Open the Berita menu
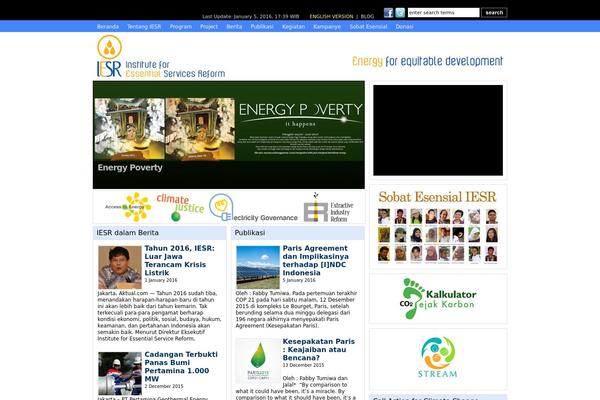The height and width of the screenshot is (400, 600). point(234,26)
